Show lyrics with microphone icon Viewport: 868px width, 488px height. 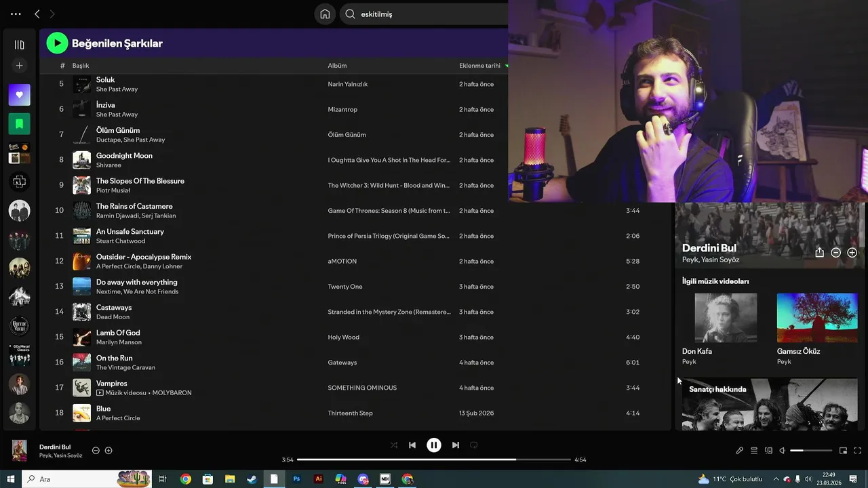point(740,451)
